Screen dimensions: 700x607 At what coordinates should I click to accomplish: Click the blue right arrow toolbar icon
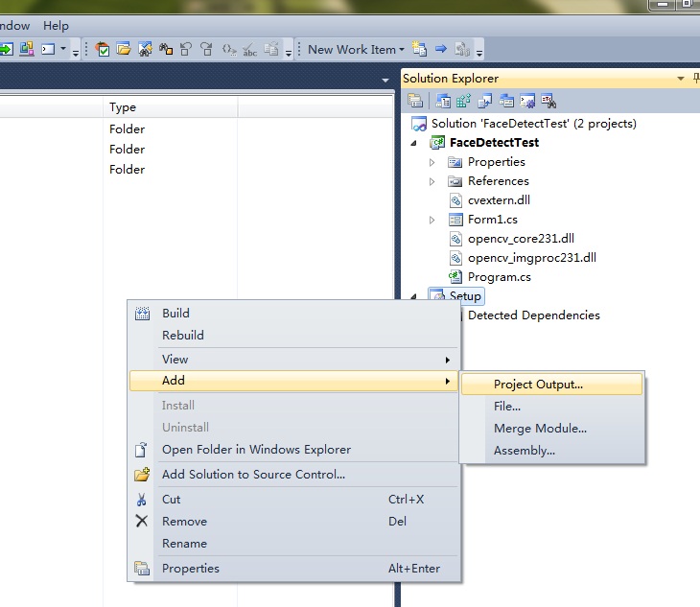point(441,49)
